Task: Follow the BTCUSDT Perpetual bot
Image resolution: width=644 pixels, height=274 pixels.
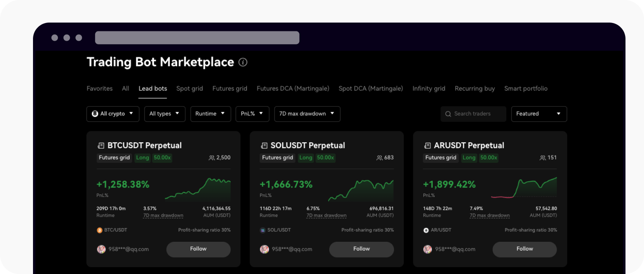Action: click(198, 249)
